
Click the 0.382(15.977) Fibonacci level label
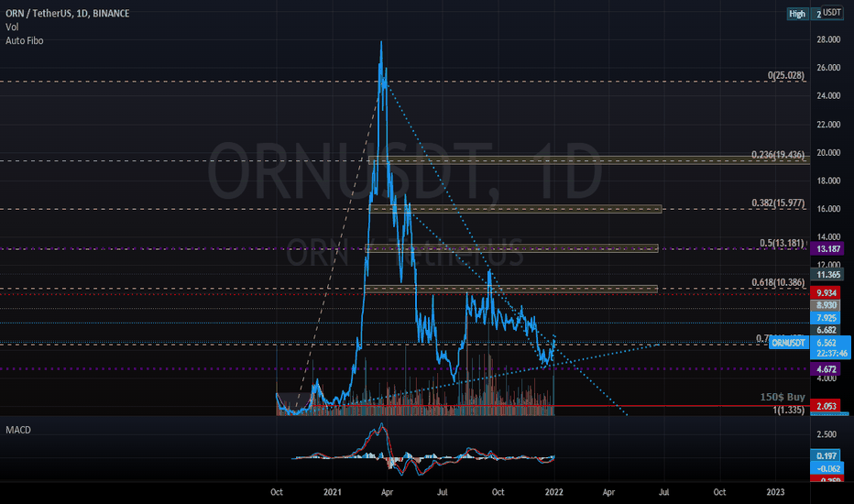coord(778,203)
